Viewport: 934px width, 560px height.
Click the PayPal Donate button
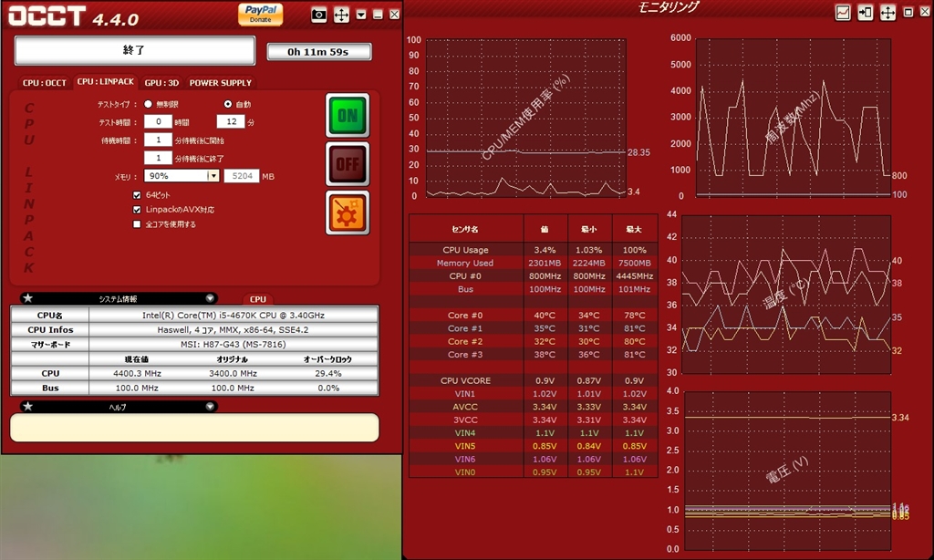pos(260,14)
